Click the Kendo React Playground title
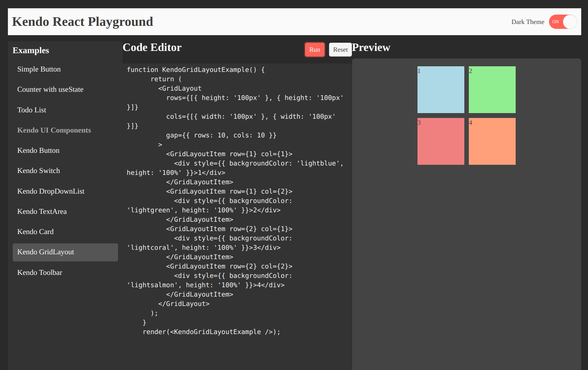The height and width of the screenshot is (370, 588). [82, 22]
